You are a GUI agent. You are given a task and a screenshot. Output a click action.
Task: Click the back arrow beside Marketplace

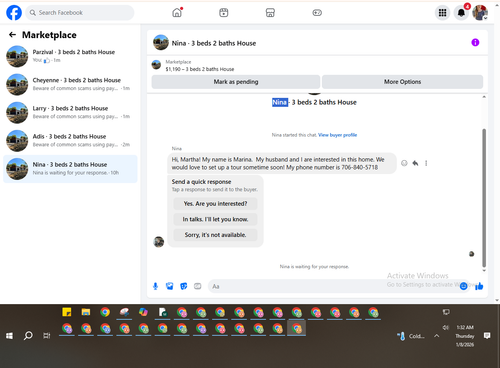pos(12,35)
